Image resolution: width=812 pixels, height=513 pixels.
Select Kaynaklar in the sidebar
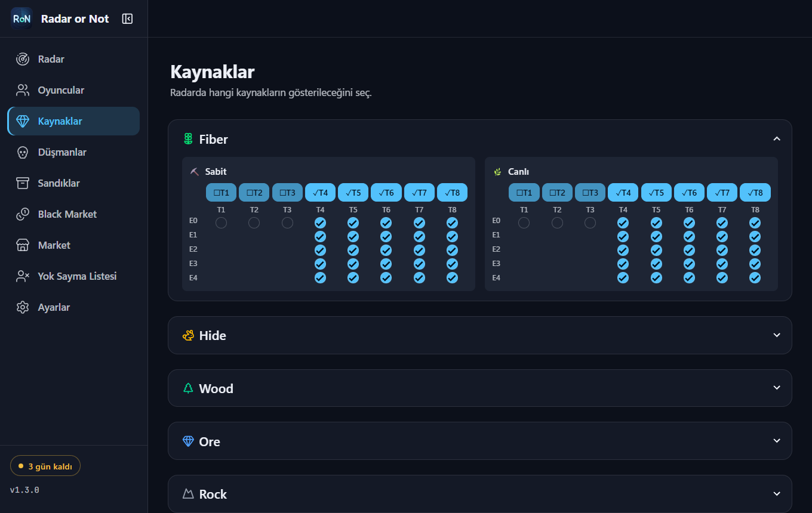(73, 121)
